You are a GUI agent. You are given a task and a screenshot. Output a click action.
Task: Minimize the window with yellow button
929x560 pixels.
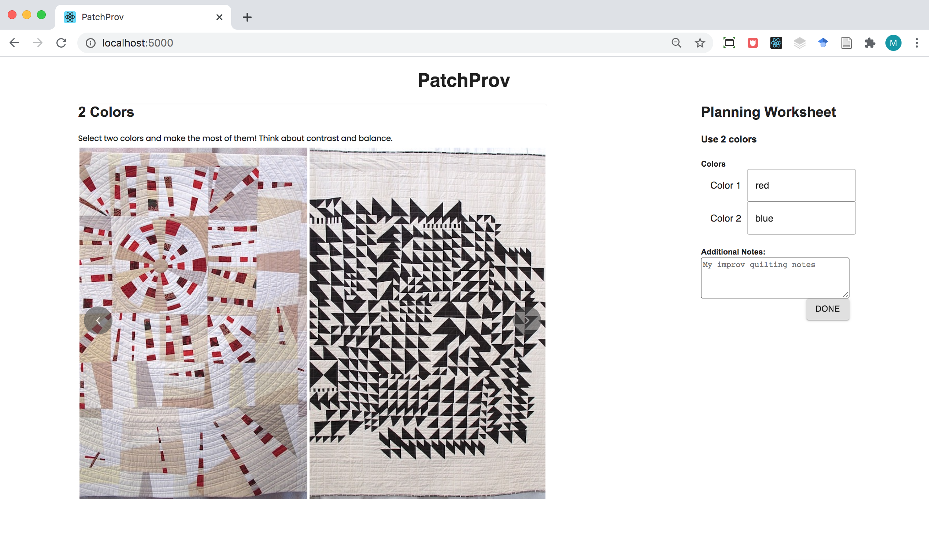[27, 15]
